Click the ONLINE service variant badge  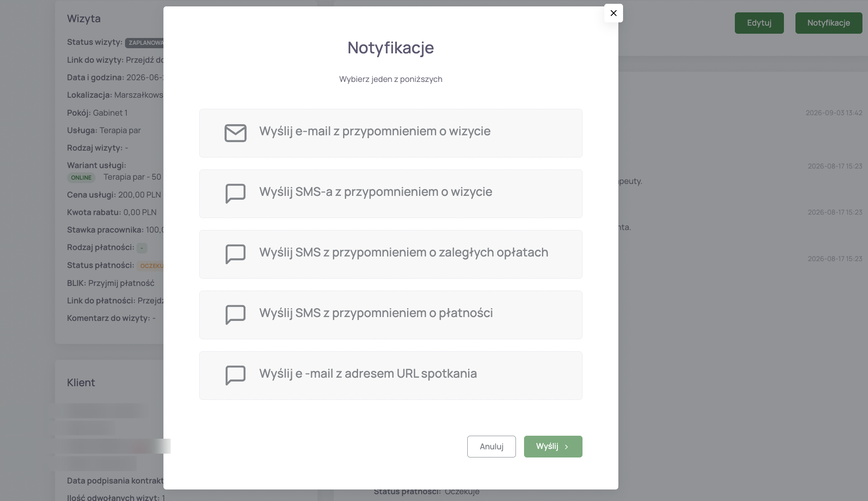pyautogui.click(x=81, y=178)
